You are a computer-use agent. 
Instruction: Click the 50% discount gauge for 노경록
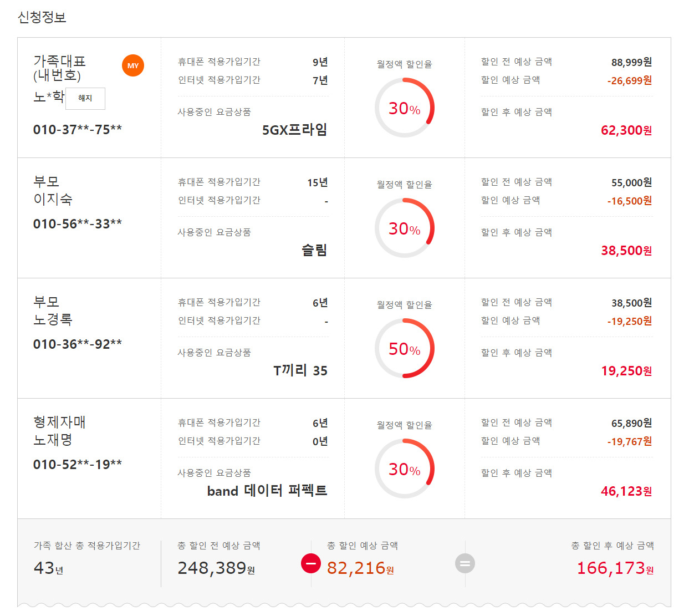click(405, 348)
